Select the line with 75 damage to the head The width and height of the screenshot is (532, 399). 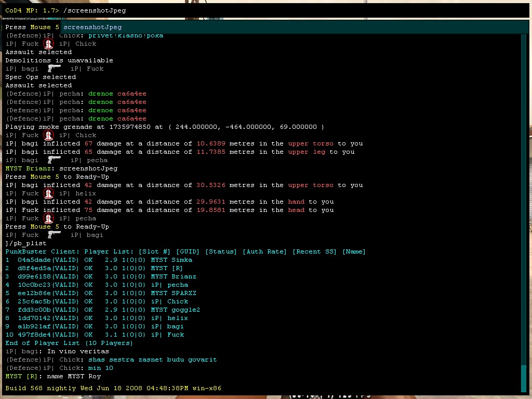click(170, 210)
